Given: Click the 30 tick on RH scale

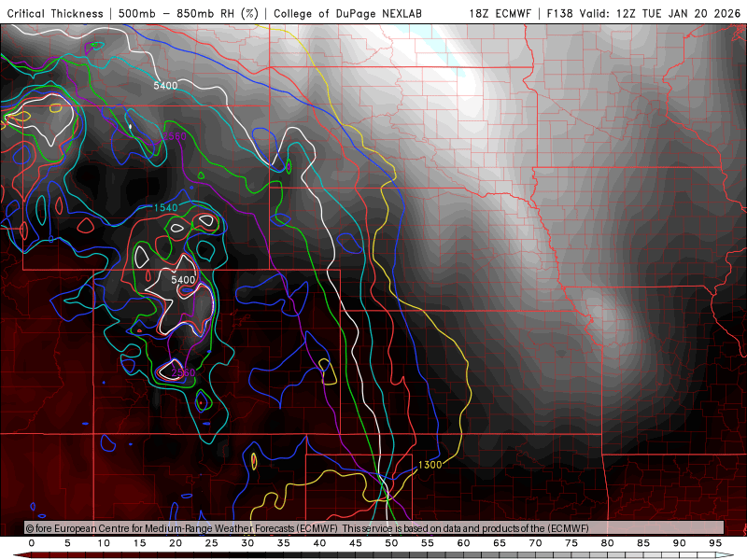Looking at the screenshot, I should point(247,543).
